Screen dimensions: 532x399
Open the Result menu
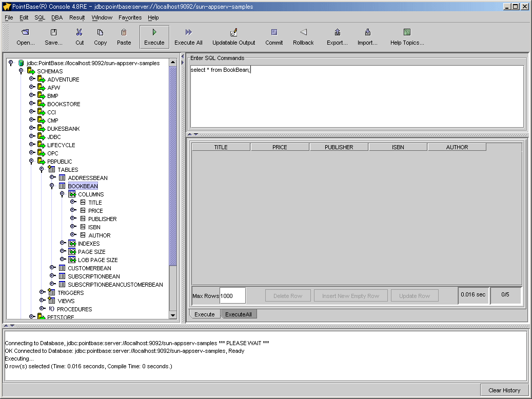(x=77, y=17)
